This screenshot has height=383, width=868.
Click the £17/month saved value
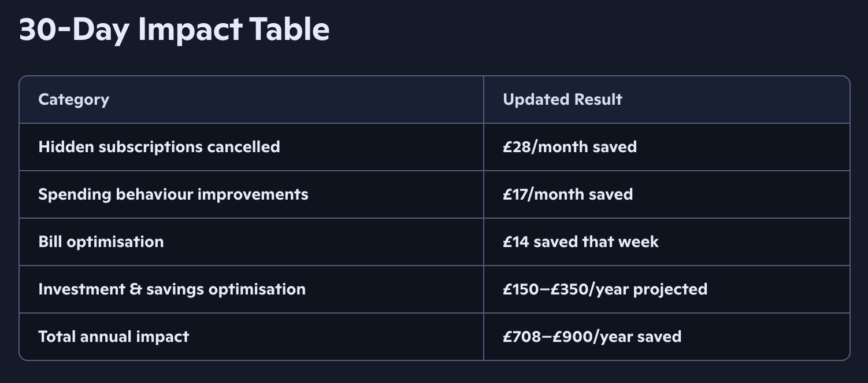pyautogui.click(x=567, y=194)
